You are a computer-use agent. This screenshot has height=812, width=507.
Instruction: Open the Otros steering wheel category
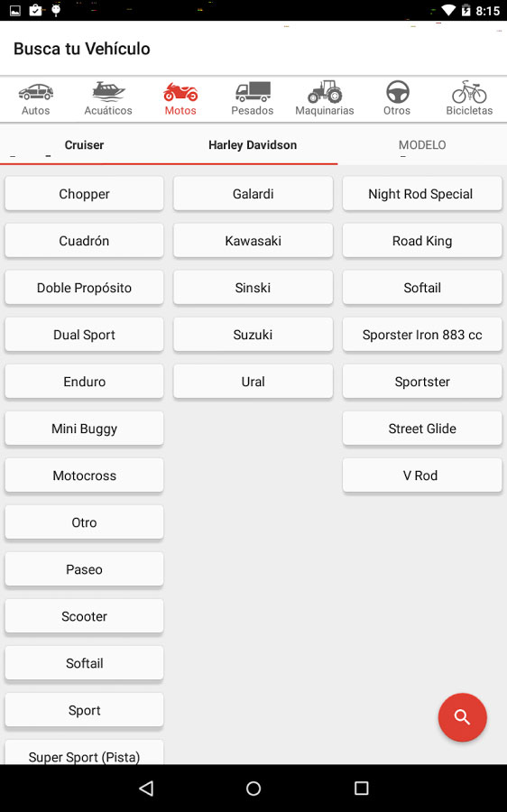[397, 92]
